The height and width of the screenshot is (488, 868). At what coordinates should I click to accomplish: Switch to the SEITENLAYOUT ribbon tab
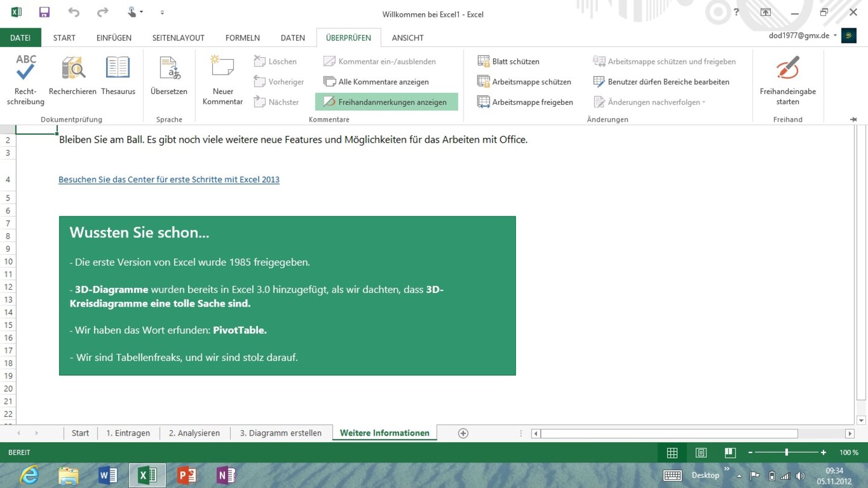(x=178, y=37)
